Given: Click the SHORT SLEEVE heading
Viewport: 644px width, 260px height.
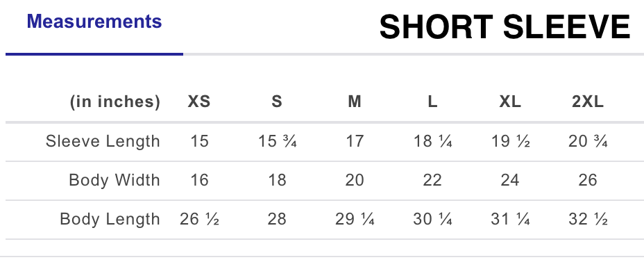Looking at the screenshot, I should (x=505, y=27).
